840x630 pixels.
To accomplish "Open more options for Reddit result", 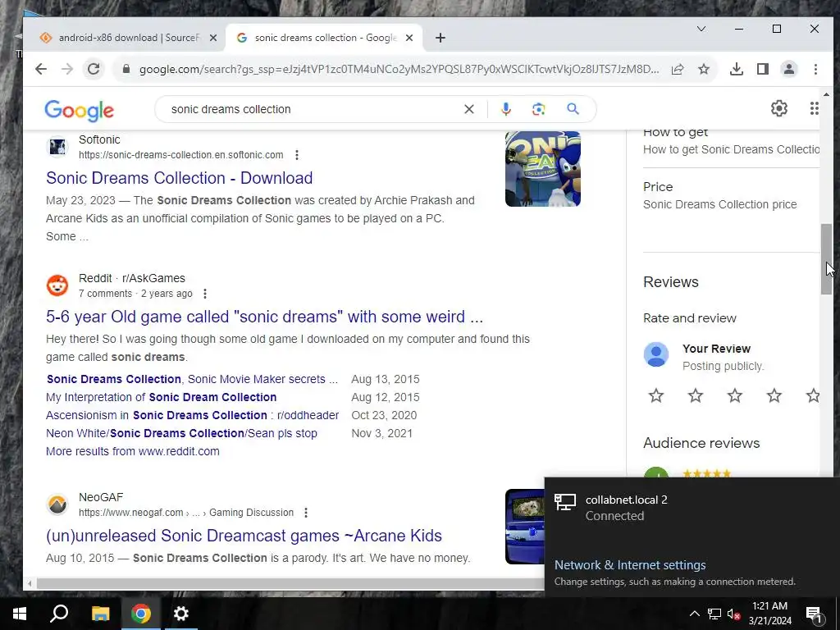I will coord(204,294).
